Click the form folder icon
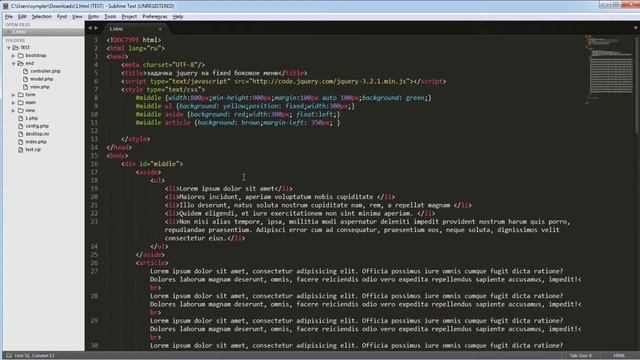Image resolution: width=640 pixels, height=360 pixels. (x=21, y=95)
